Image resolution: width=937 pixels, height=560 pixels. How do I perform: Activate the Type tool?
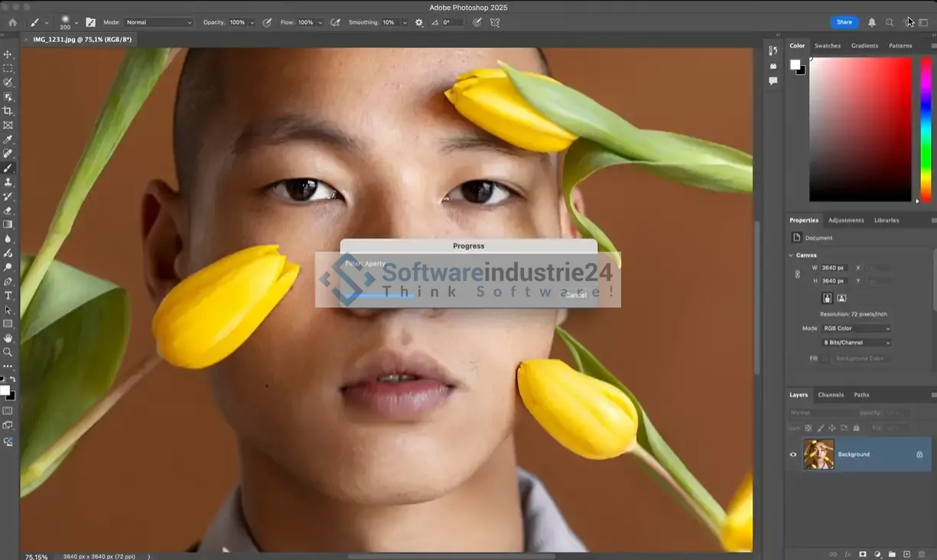[x=8, y=295]
